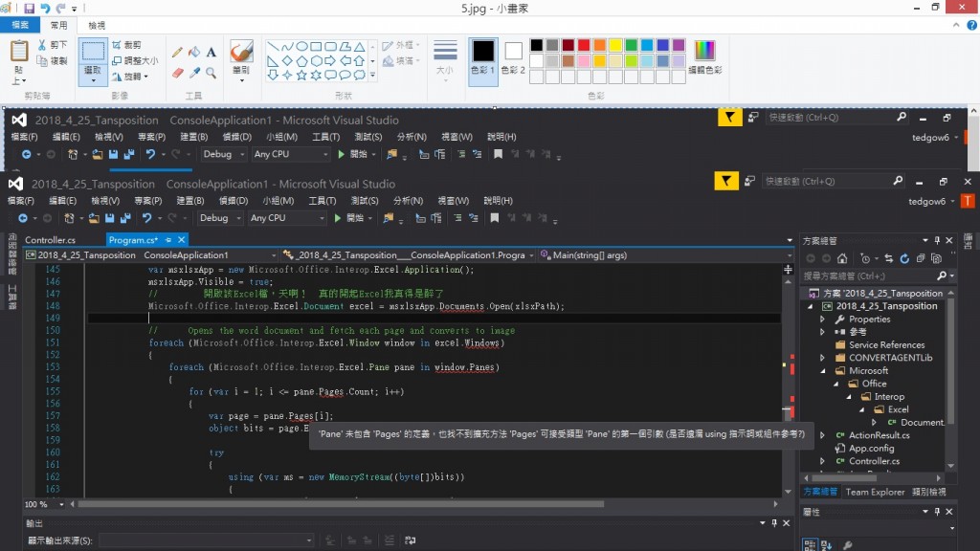The width and height of the screenshot is (980, 551).
Task: Click notification flag in back Visual Studio window
Action: 729,118
